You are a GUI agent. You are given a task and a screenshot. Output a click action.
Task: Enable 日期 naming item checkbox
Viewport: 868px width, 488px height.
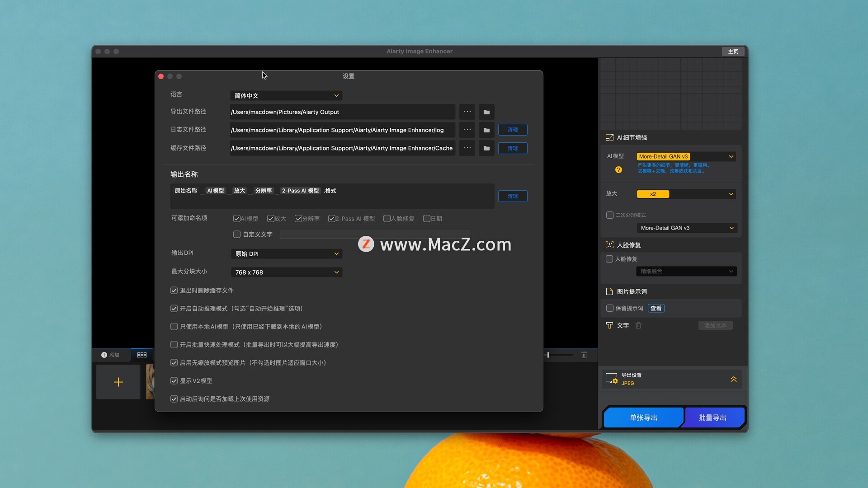426,219
